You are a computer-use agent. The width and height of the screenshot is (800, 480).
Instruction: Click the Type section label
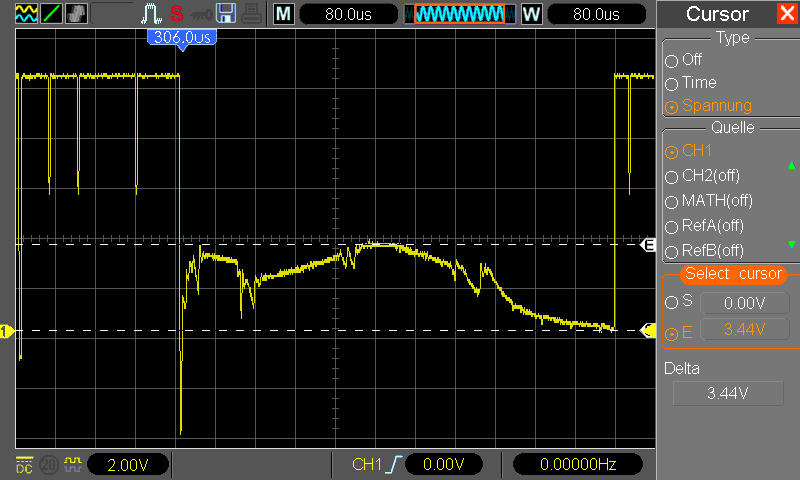tap(733, 38)
